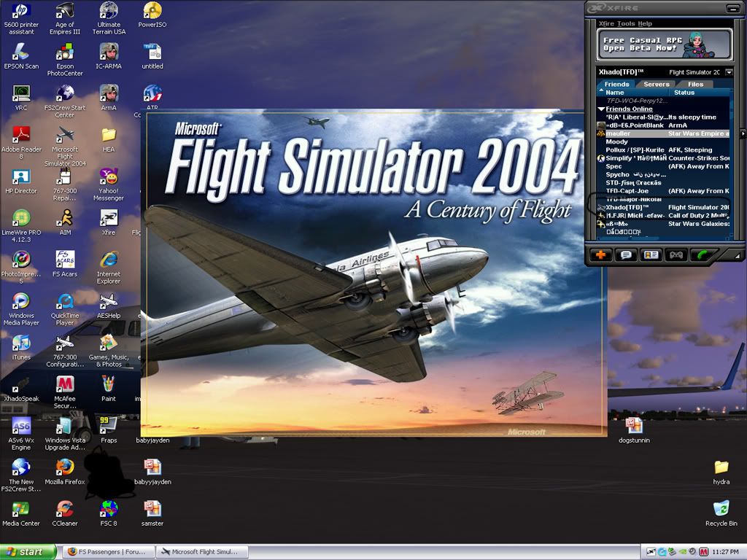Select the QuickTime Player desktop icon
747x560 pixels.
(x=65, y=308)
